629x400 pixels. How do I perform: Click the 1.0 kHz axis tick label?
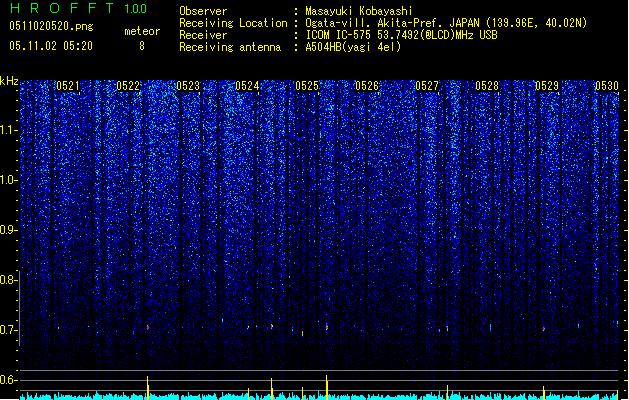9,180
